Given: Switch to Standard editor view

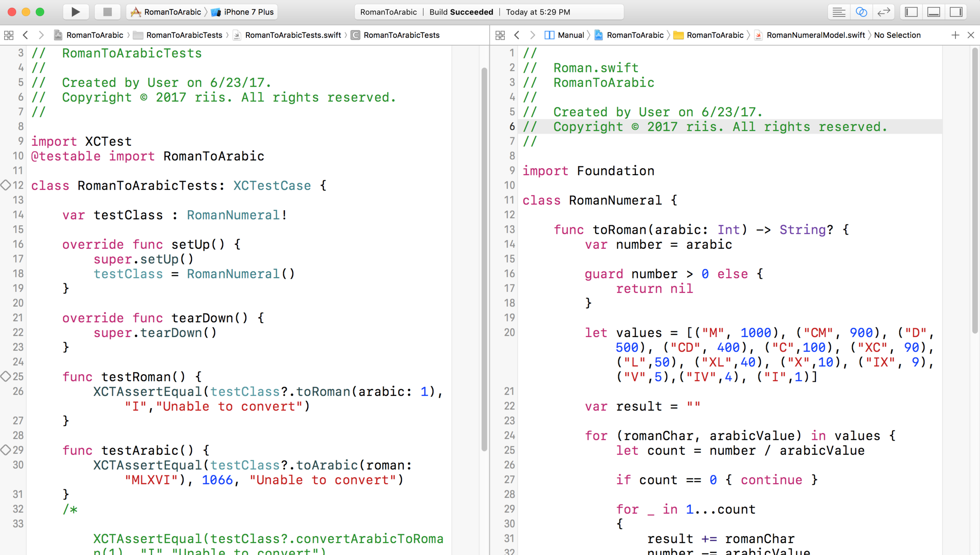Looking at the screenshot, I should [839, 12].
